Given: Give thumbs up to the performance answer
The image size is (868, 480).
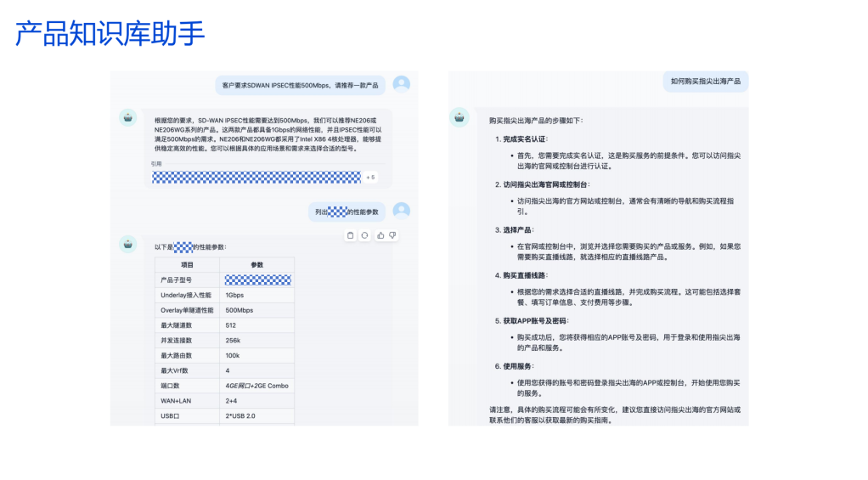Looking at the screenshot, I should 380,235.
